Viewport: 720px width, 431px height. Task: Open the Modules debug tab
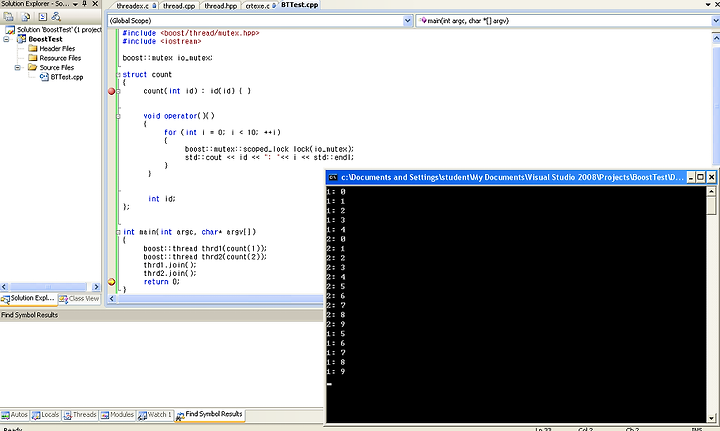[118, 415]
